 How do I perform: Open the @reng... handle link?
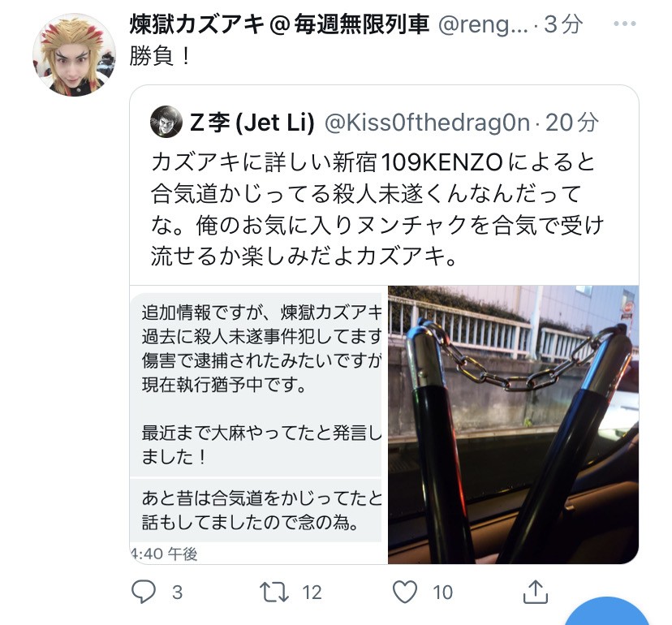tap(483, 25)
